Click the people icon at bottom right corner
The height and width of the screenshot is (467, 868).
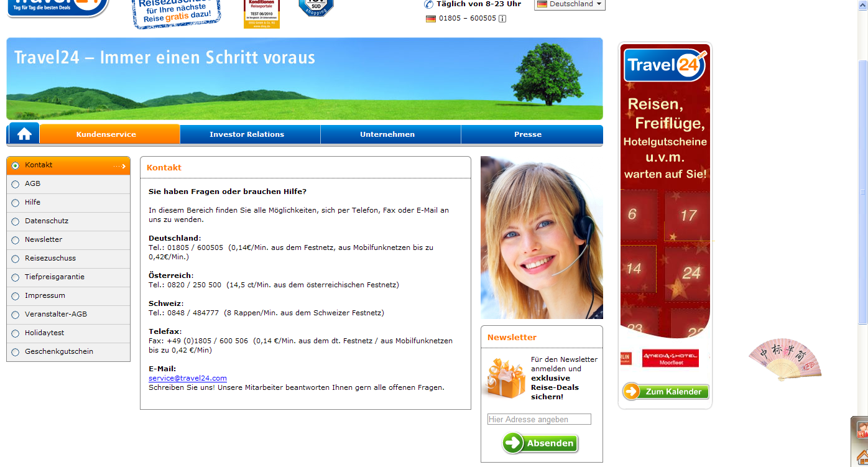pos(862,429)
